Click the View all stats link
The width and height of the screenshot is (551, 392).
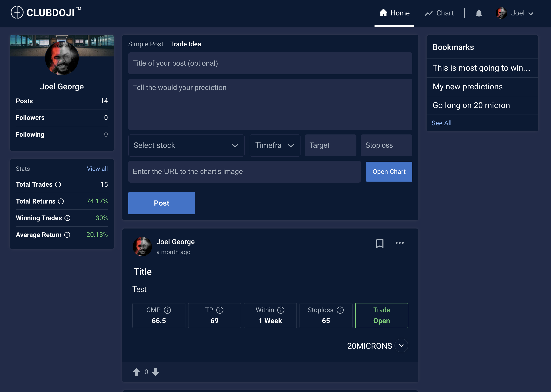pyautogui.click(x=97, y=169)
